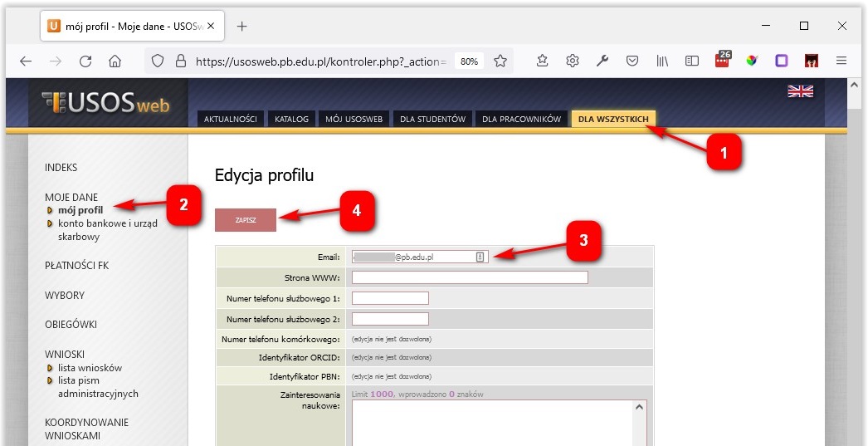This screenshot has width=868, height=446.
Task: Toggle the sidebar panel icon
Action: (x=692, y=61)
